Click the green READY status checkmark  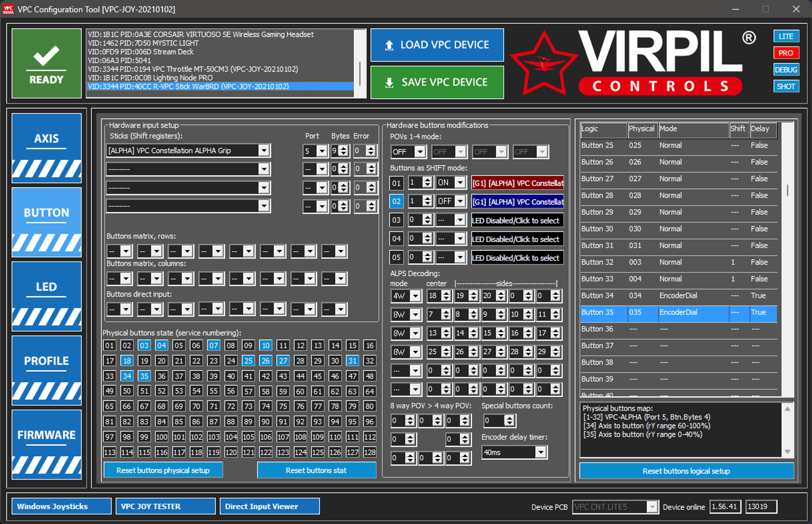(x=47, y=56)
